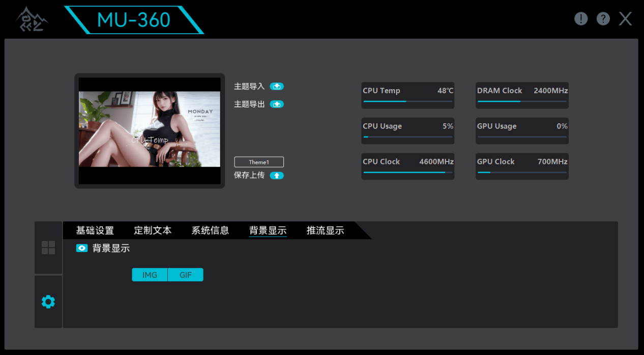644x355 pixels.
Task: Open the 系统信息 tab
Action: point(210,231)
